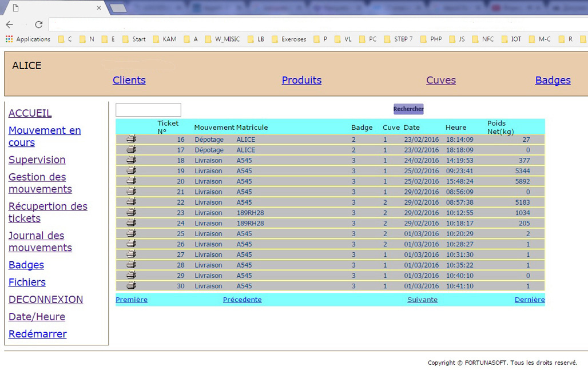
Task: Go back using the browser back arrow
Action: (10, 25)
